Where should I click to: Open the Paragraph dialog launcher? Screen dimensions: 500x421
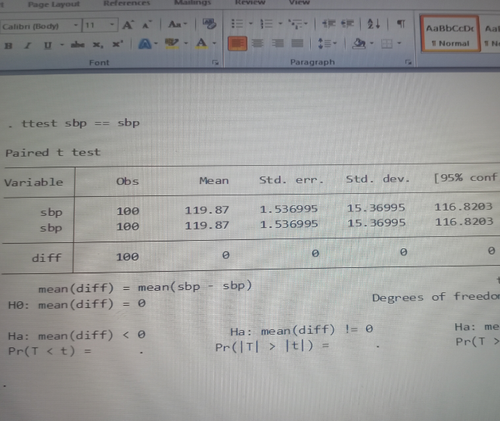tap(408, 62)
